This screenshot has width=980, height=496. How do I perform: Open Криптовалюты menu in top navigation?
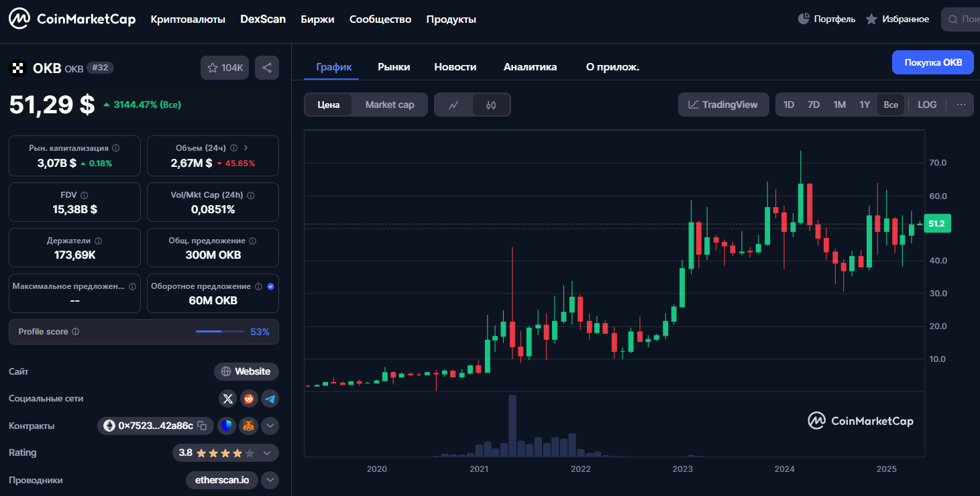[188, 19]
